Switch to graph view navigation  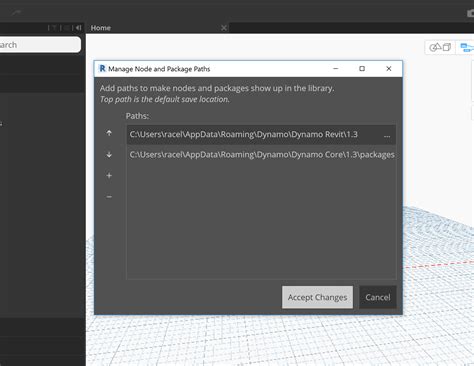467,47
